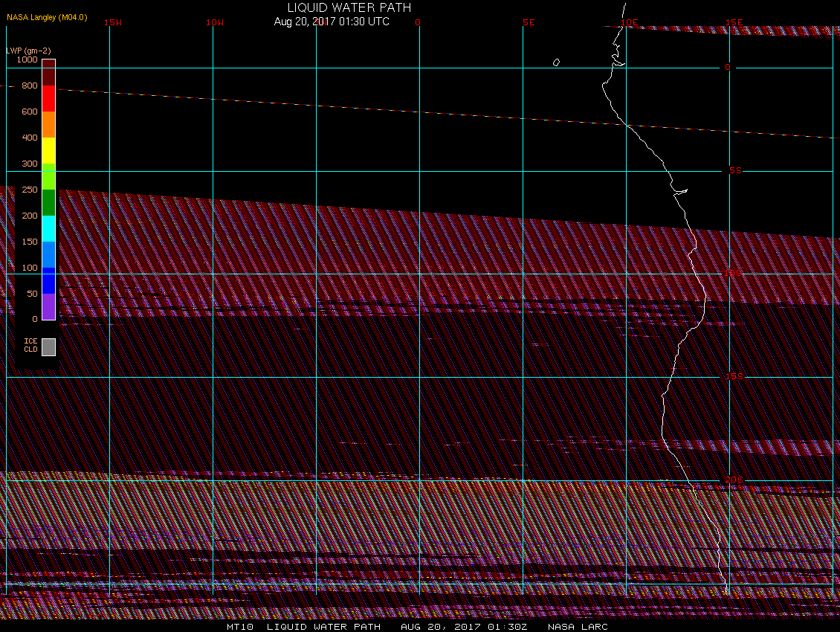Click the MT10 label in footer
Image resolution: width=840 pixels, height=632 pixels.
tap(242, 627)
